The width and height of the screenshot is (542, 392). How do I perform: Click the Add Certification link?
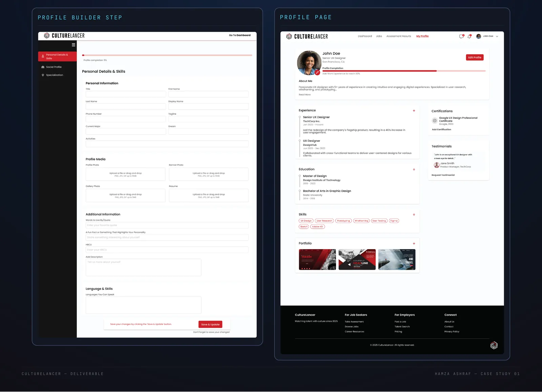[x=441, y=130]
